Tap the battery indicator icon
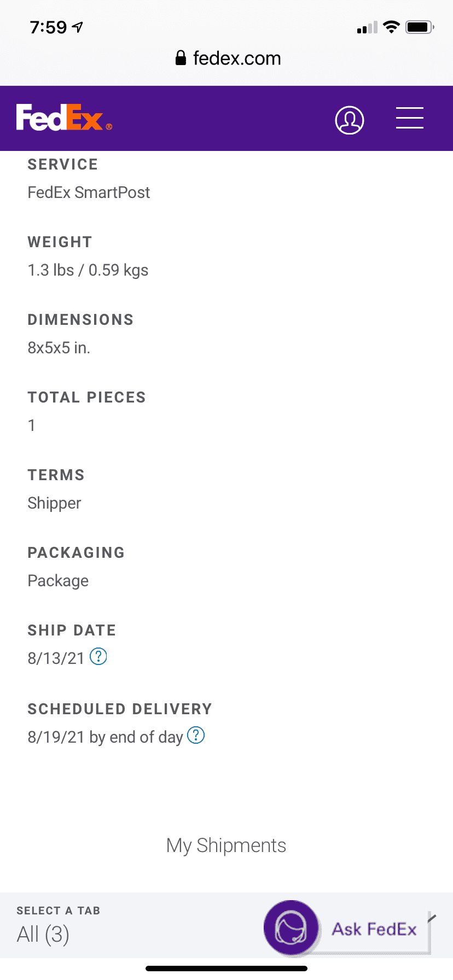 (420, 27)
